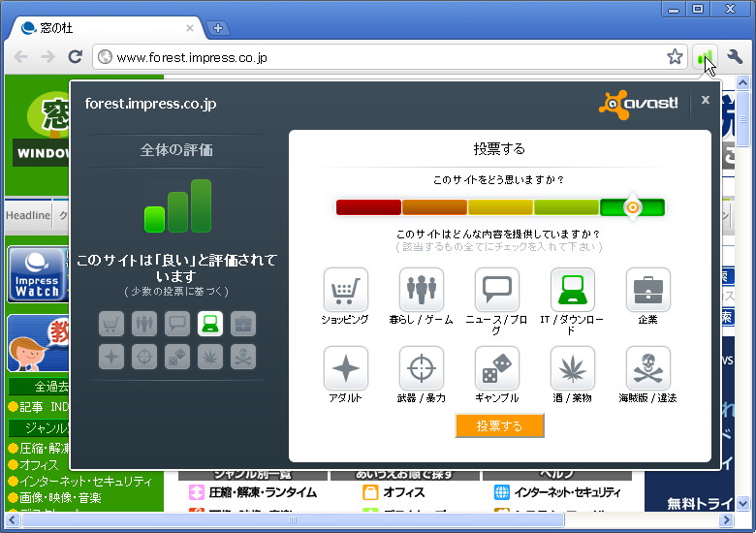
Task: Bookmark the page with the star icon
Action: pos(675,57)
